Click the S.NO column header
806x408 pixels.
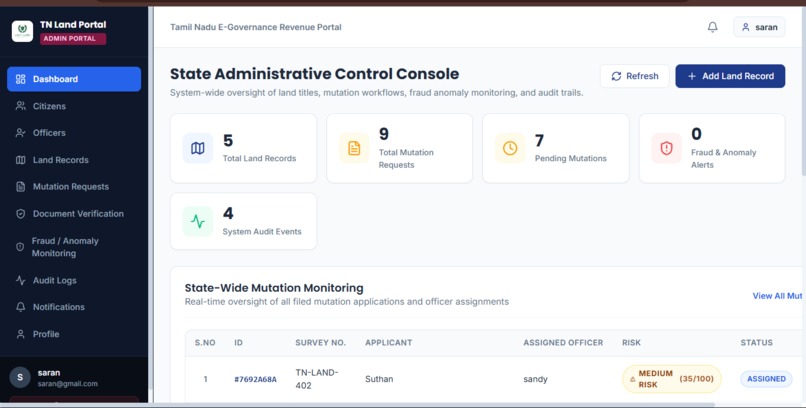click(205, 342)
